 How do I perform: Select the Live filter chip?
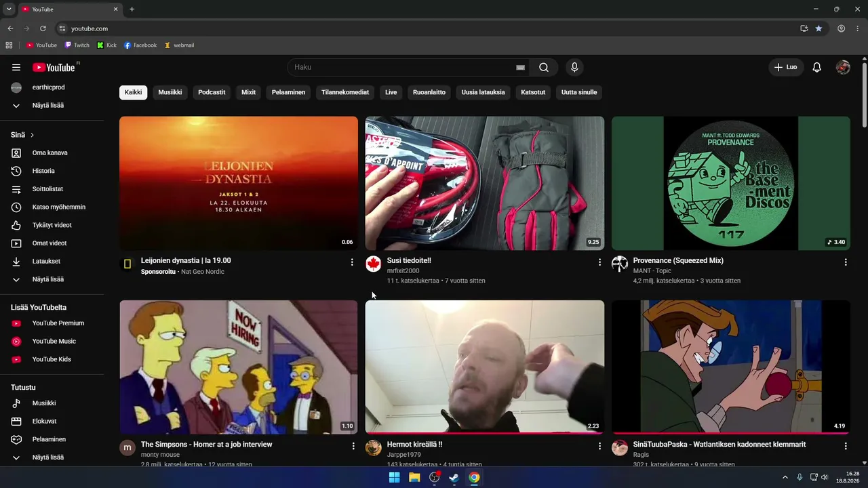click(391, 92)
